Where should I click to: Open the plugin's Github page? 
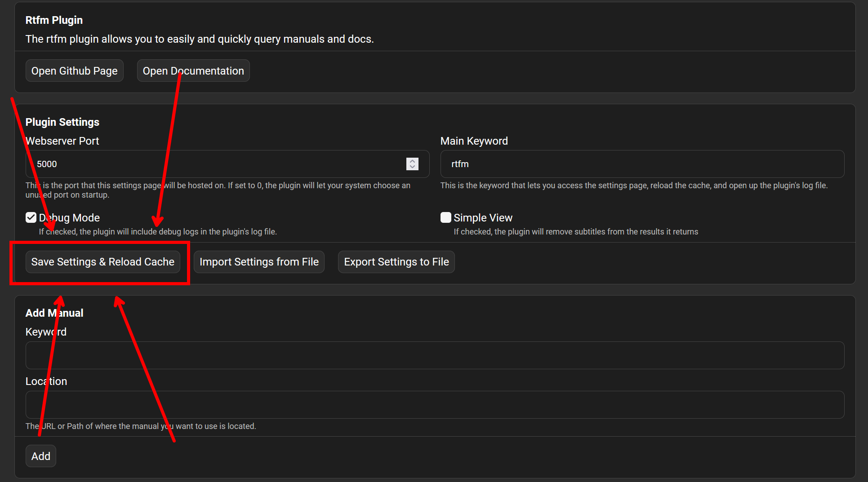point(74,71)
